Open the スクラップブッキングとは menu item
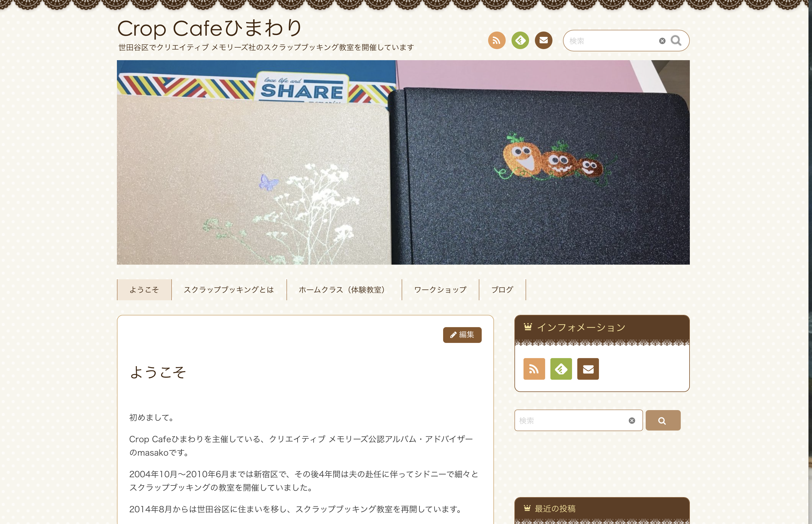The image size is (812, 524). coord(229,289)
